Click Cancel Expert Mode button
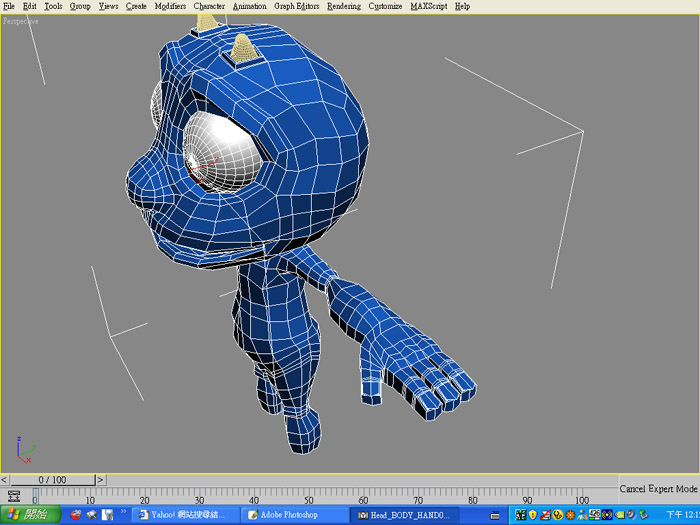 [658, 489]
